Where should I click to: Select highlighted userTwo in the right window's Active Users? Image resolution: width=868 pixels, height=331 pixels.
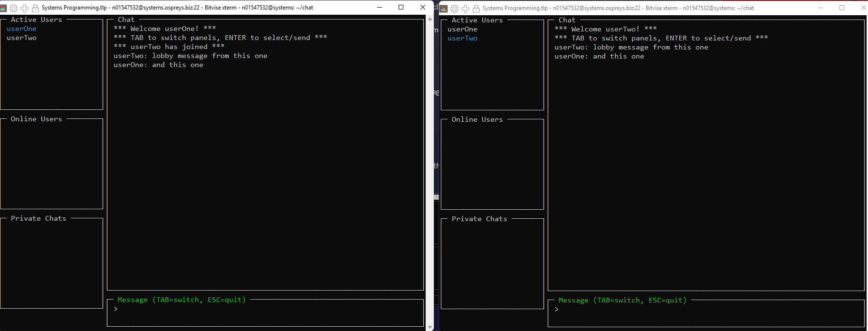pos(462,39)
